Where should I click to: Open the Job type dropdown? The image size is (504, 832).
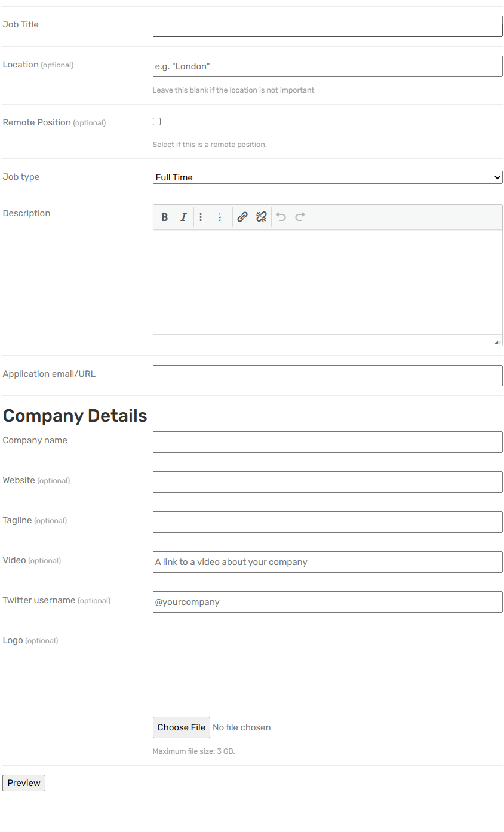[327, 177]
